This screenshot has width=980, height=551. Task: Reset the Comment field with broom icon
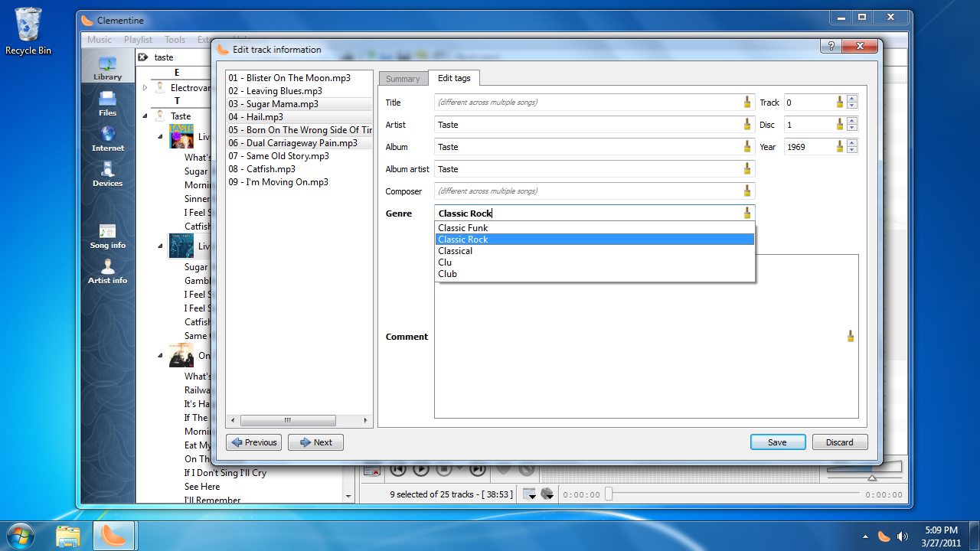(x=850, y=336)
